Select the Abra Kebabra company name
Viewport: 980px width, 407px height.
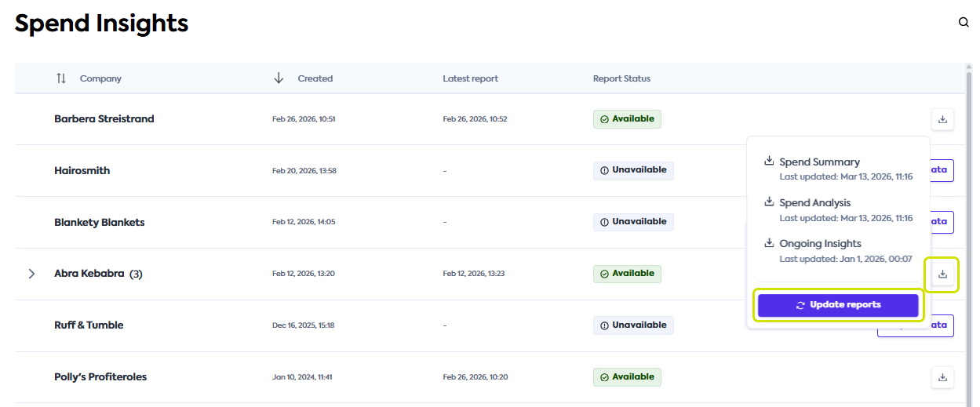tap(89, 274)
